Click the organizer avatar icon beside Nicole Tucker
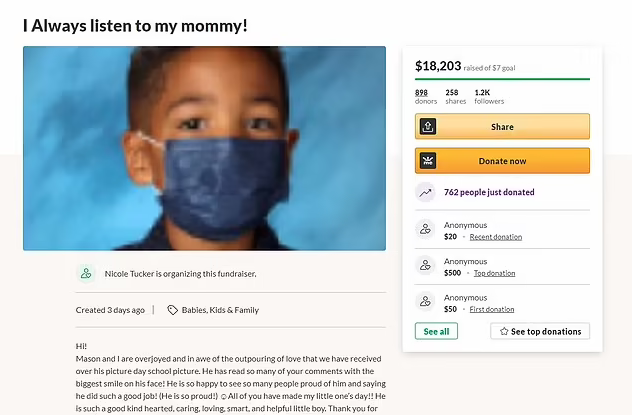This screenshot has height=415, width=632. (87, 273)
